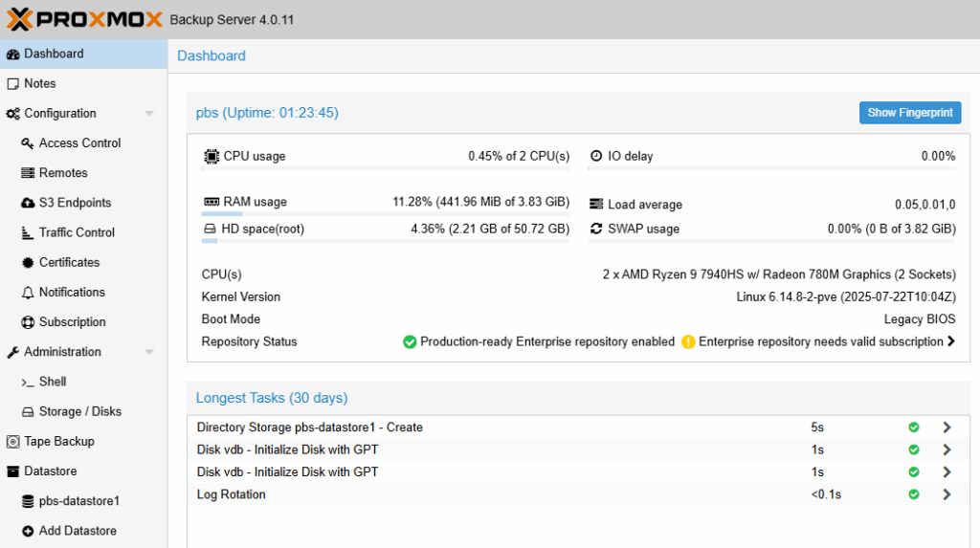Click the Traffic Control chart icon
Screen dimensions: 980x548
[x=28, y=232]
